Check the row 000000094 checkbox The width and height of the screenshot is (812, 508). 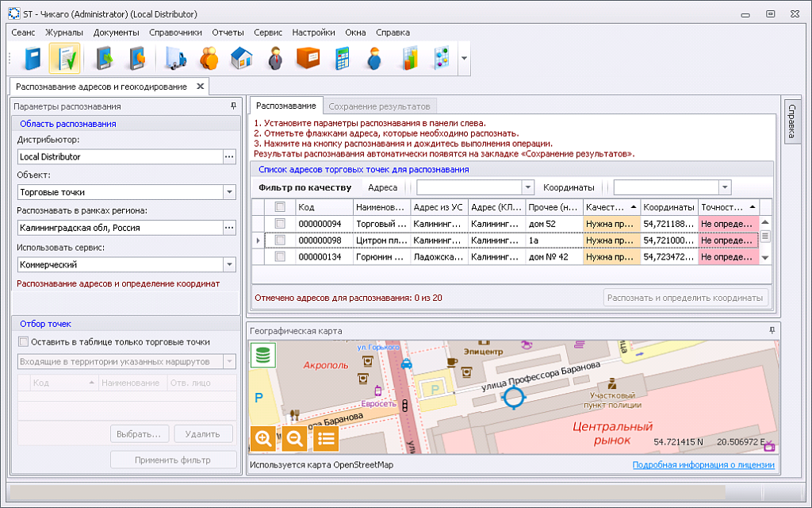coord(280,223)
